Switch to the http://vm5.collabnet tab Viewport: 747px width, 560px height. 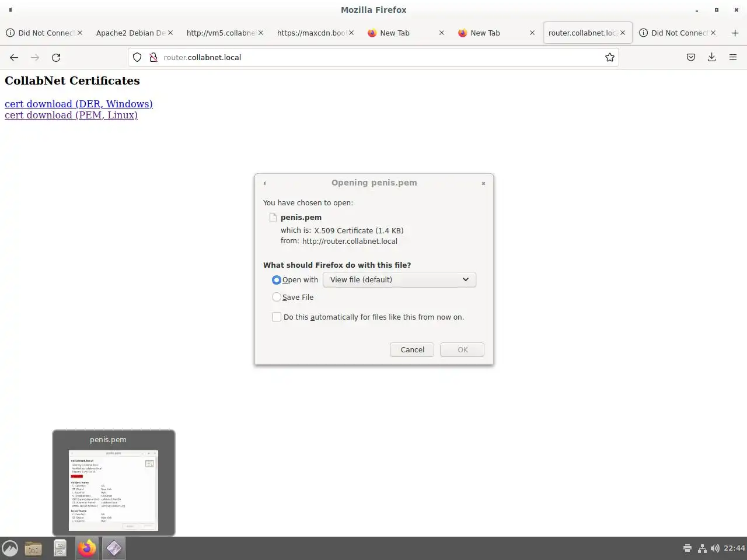221,33
